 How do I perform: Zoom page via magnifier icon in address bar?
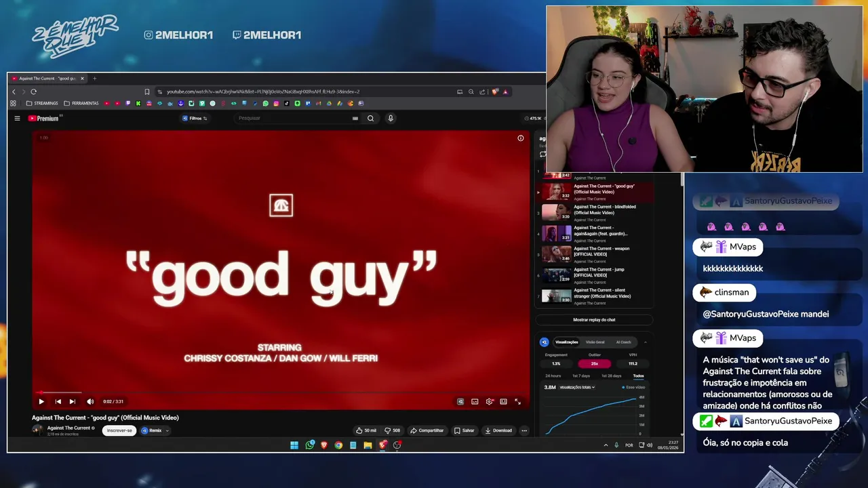471,91
